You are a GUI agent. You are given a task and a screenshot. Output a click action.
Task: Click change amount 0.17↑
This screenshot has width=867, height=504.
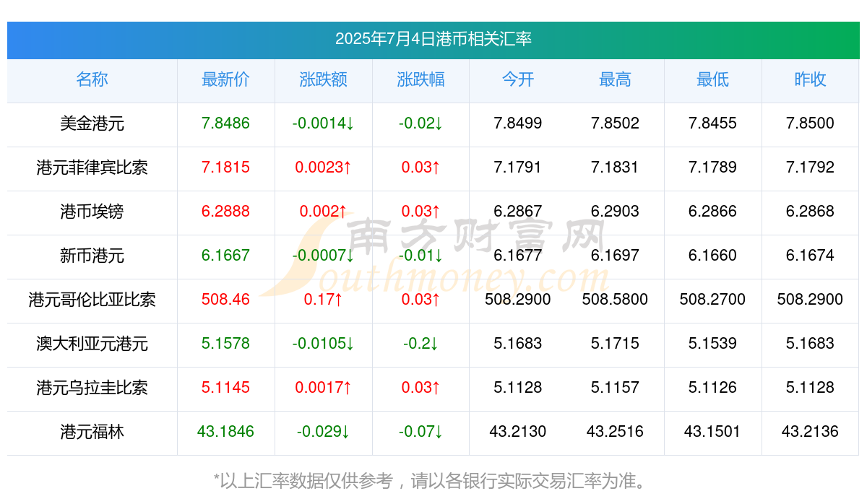323,300
